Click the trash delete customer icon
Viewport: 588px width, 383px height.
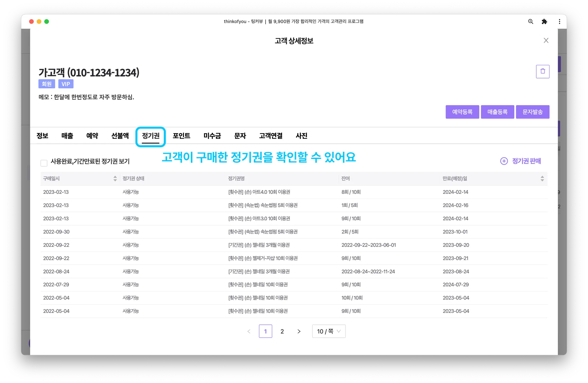542,71
